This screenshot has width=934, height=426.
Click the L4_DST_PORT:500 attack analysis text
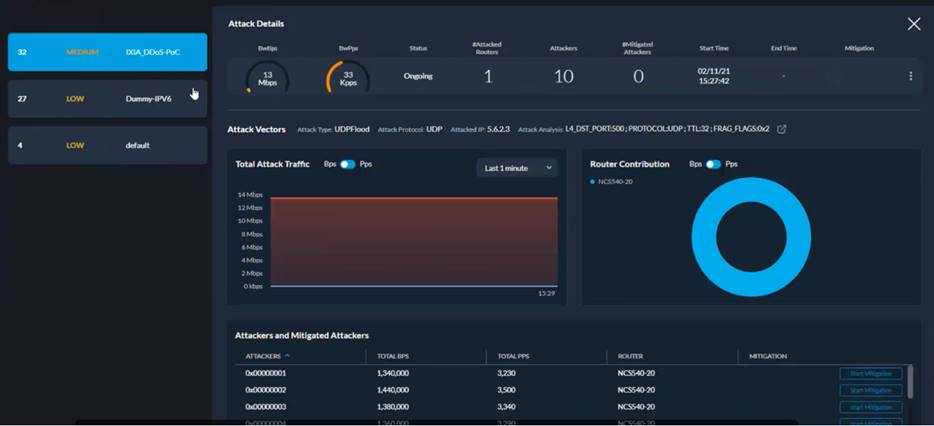point(667,129)
